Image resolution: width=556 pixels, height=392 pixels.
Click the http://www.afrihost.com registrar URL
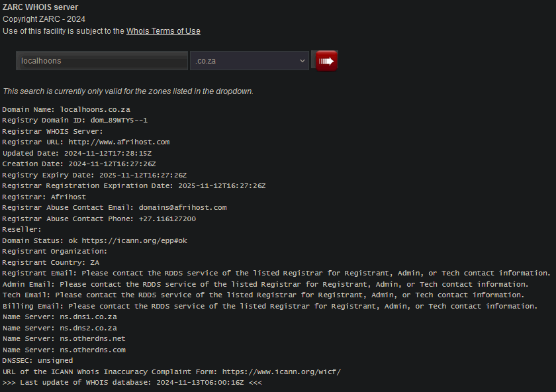[119, 142]
